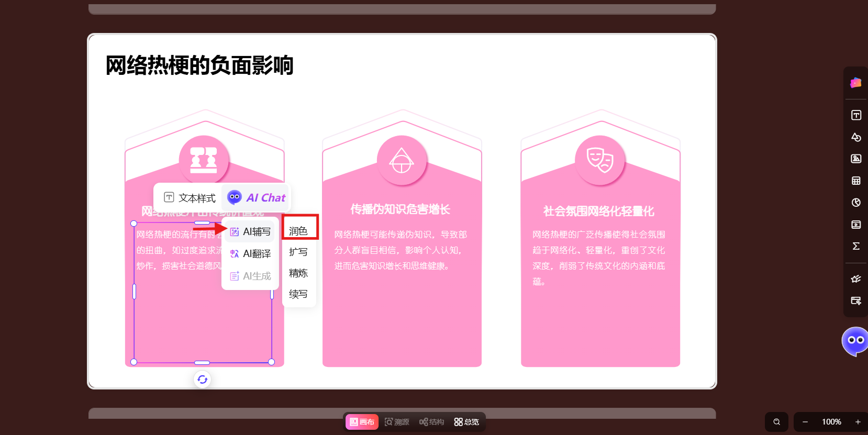Open AI Chat from the floating toolbar
The height and width of the screenshot is (435, 868).
[257, 198]
